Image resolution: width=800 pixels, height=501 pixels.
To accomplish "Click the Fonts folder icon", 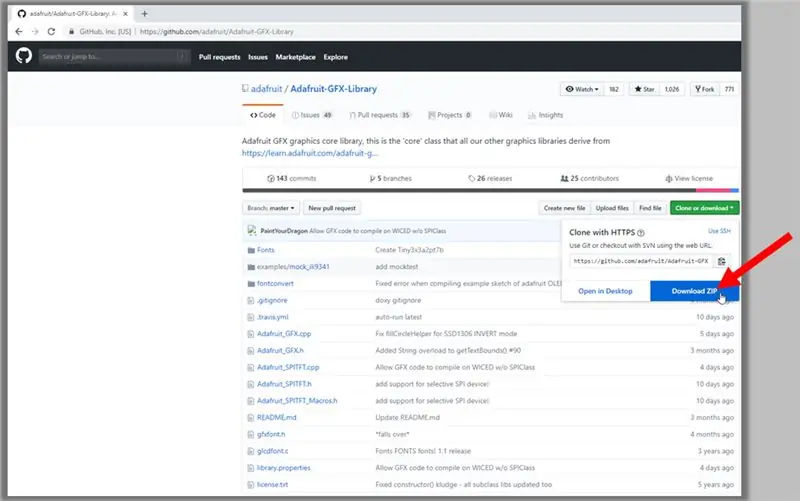I will [x=251, y=250].
